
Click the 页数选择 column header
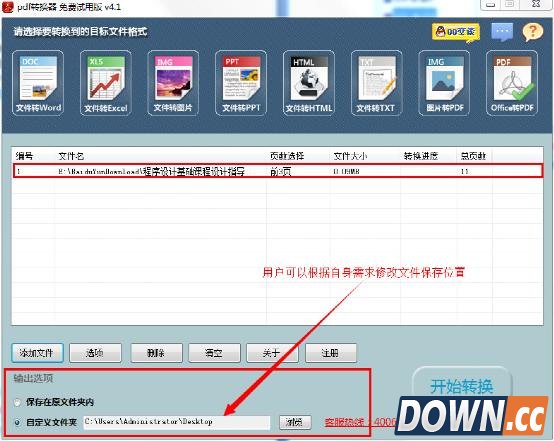pos(287,156)
